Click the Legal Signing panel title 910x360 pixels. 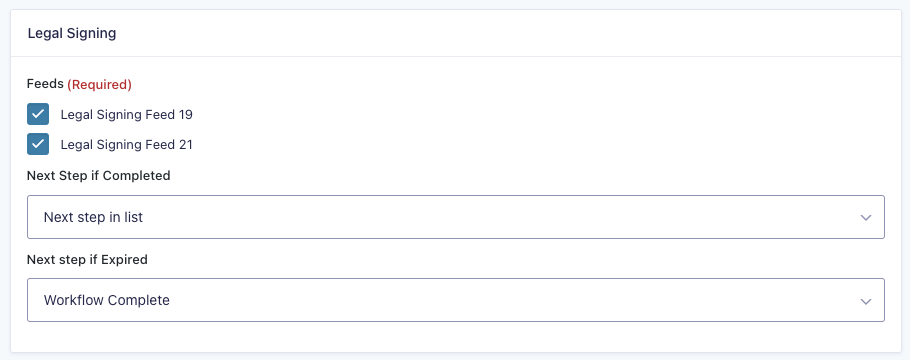pyautogui.click(x=72, y=34)
